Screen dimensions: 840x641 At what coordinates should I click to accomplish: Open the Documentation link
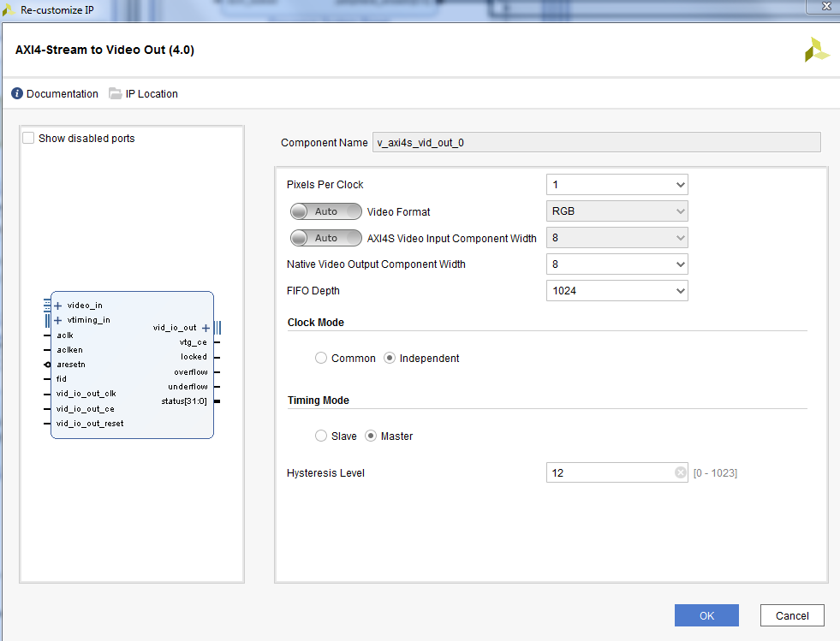(63, 94)
